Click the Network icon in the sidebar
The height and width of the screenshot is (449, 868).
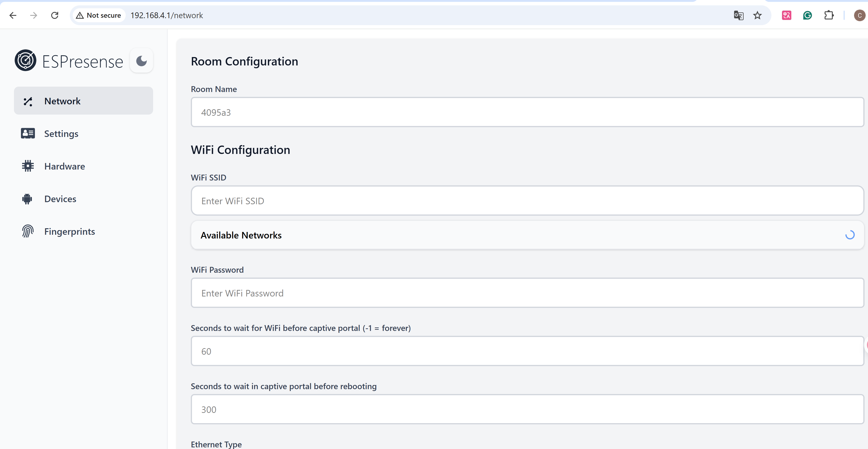(28, 101)
